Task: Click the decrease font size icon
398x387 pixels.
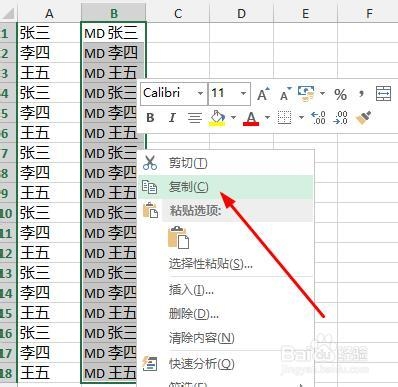Action: click(285, 94)
